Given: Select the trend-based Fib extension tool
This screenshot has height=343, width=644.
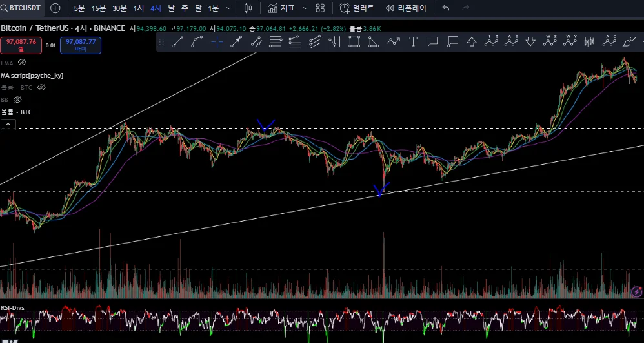Looking at the screenshot, I should pyautogui.click(x=296, y=41).
